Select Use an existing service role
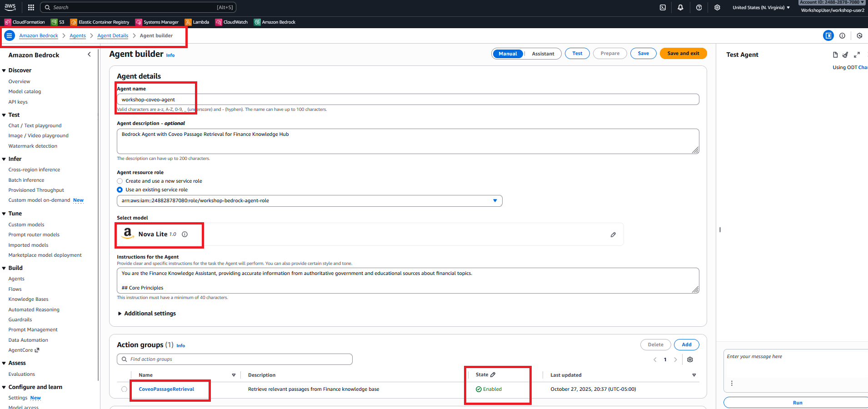Image resolution: width=868 pixels, height=409 pixels. click(120, 190)
